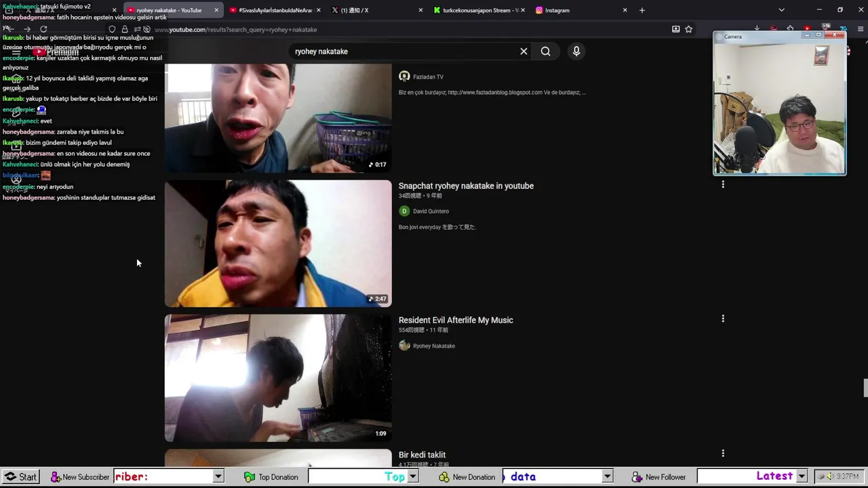This screenshot has width=868, height=488.
Task: Open Ryohey Nakatake channel name link
Action: click(x=434, y=346)
